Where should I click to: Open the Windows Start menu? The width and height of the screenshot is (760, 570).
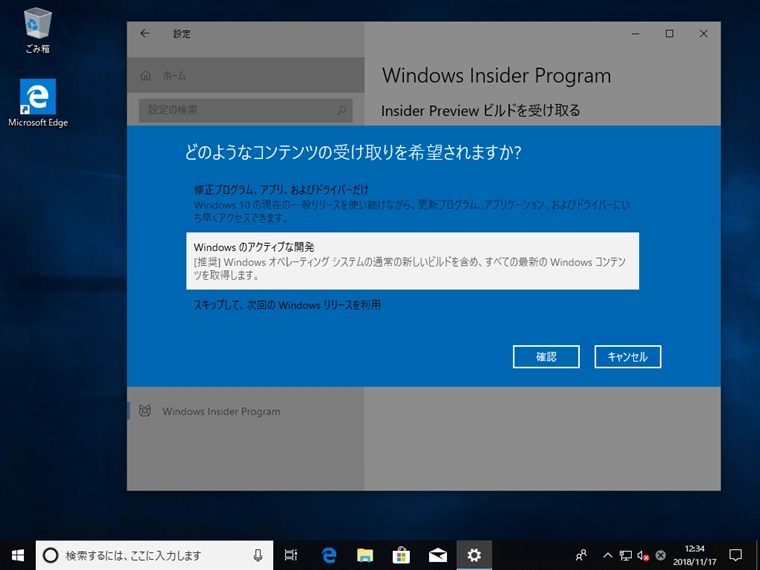[x=17, y=555]
